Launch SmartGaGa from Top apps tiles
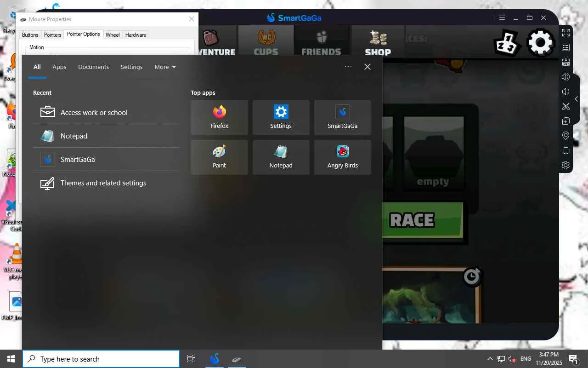This screenshot has width=588, height=368. tap(342, 118)
